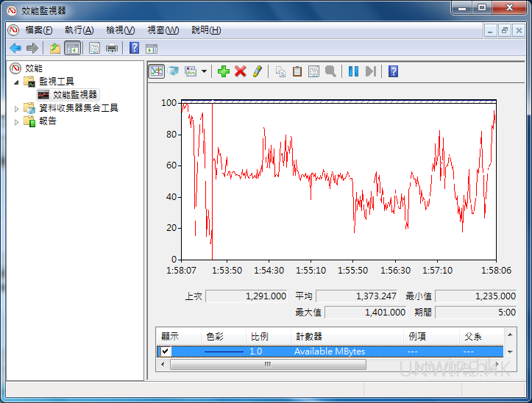Click the 計數器 column header
The image size is (532, 403).
tap(308, 336)
